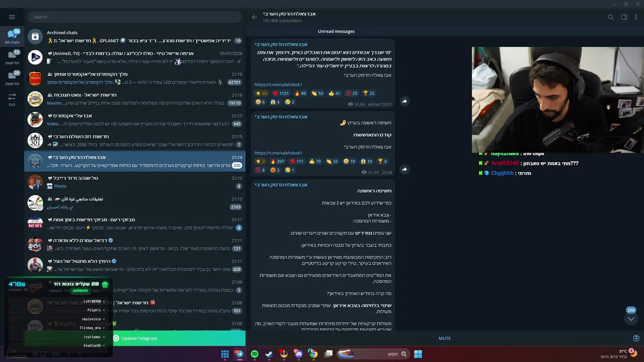644x362 pixels.
Task: Forward the message posted at 20:34
Action: pos(404,169)
